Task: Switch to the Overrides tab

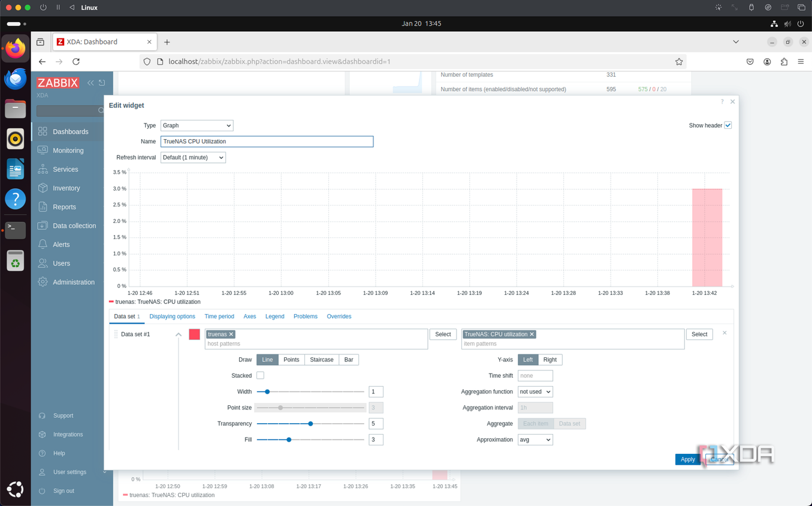Action: [339, 317]
